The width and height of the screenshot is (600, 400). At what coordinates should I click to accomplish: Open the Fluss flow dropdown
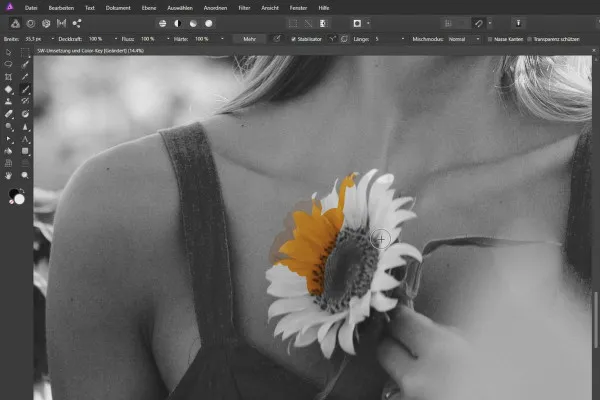[168, 39]
